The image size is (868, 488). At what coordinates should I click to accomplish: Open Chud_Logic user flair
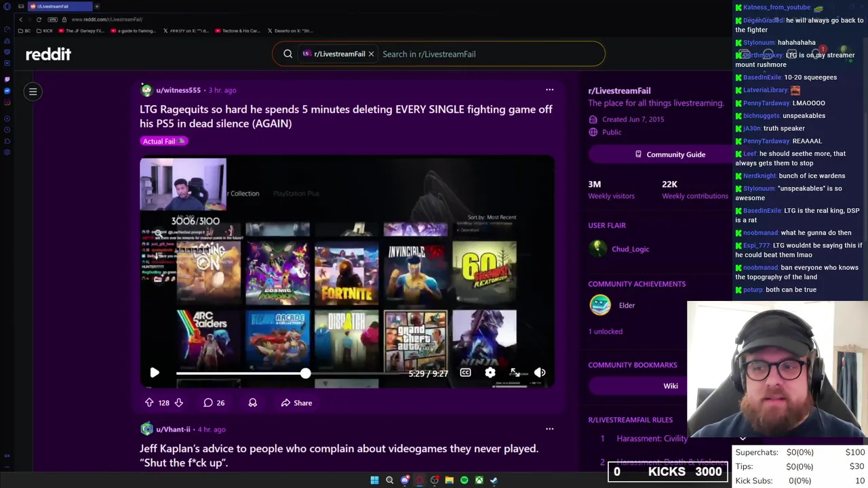tap(630, 249)
